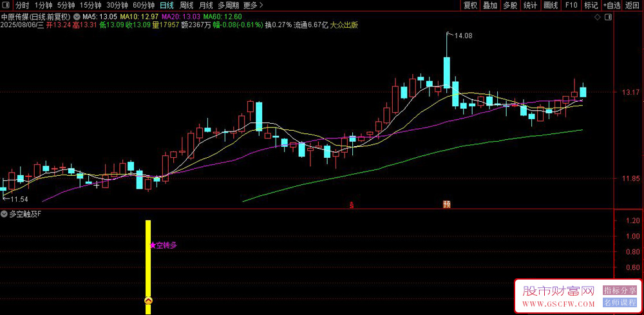Click the 1.00 indicator axis value
Viewport: 644px width, 315px height.
pyautogui.click(x=632, y=236)
